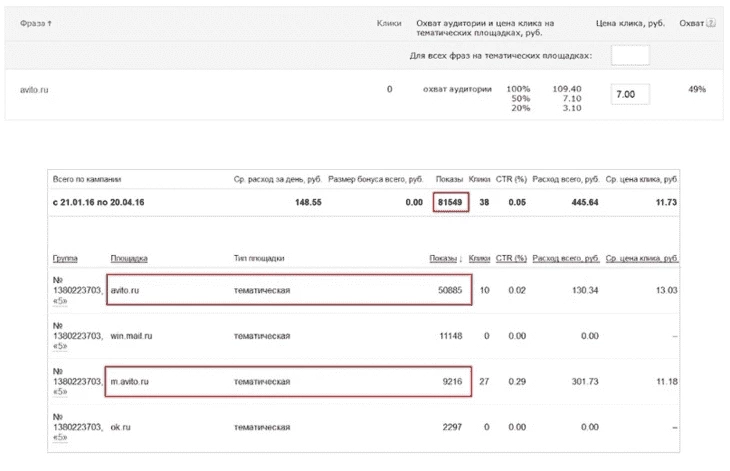This screenshot has width=730, height=471.
Task: Click the avito.ru phrase in top table
Action: [34, 90]
